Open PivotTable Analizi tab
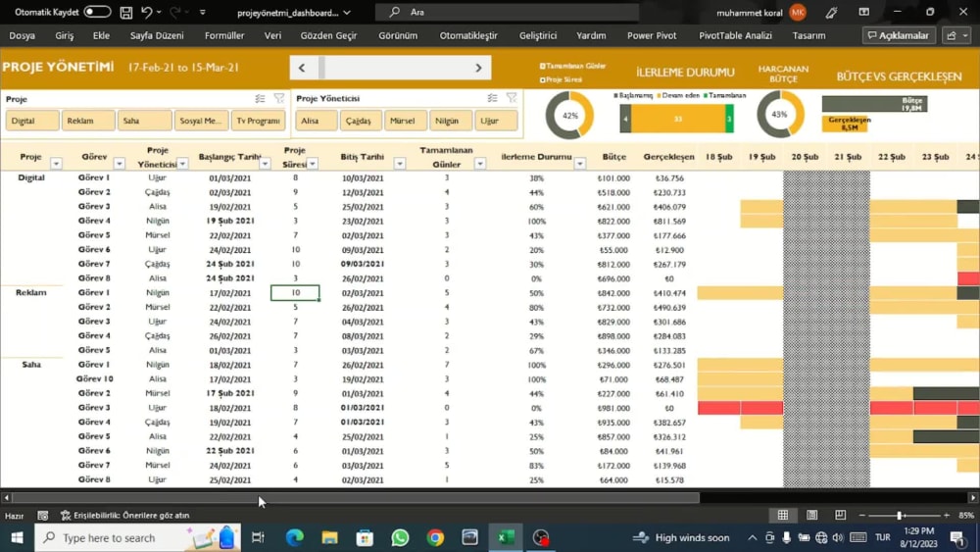 (735, 35)
